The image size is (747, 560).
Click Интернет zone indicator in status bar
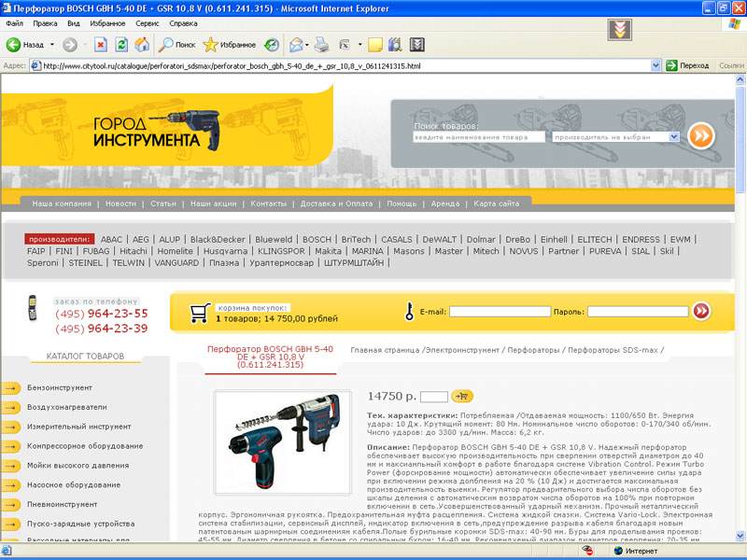pyautogui.click(x=636, y=551)
